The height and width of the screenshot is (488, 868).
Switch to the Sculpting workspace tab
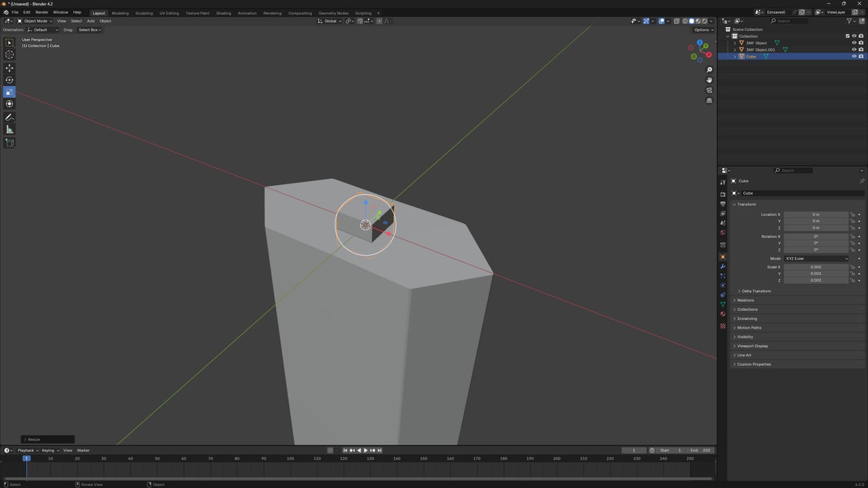tap(144, 13)
